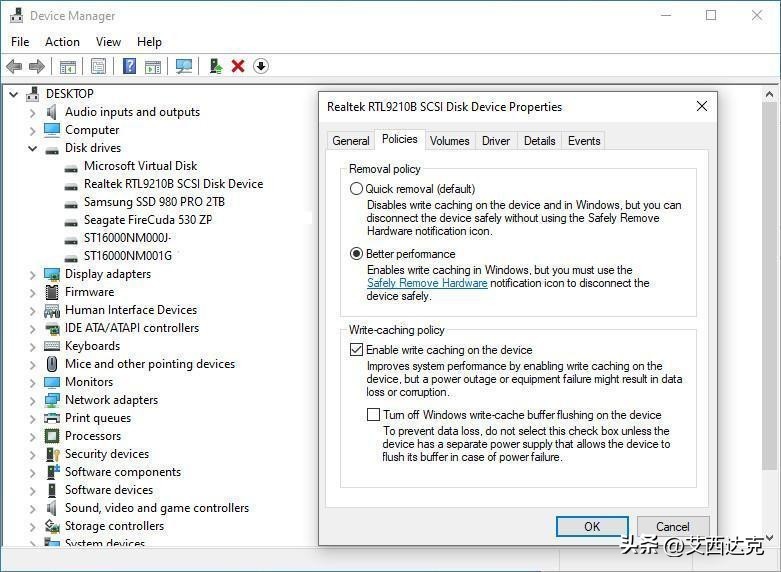781x572 pixels.
Task: Click the Audio inputs and outputs speaker icon
Action: [51, 112]
